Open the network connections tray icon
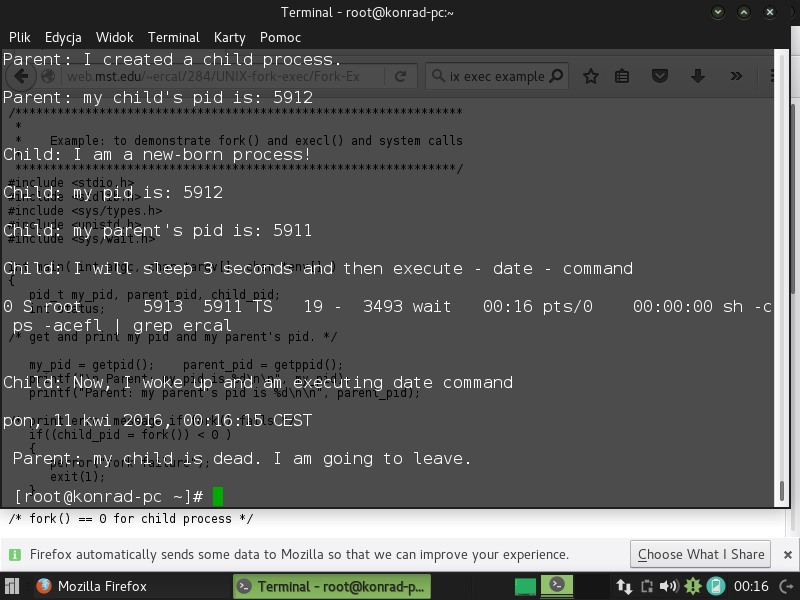This screenshot has height=600, width=800. [x=623, y=586]
